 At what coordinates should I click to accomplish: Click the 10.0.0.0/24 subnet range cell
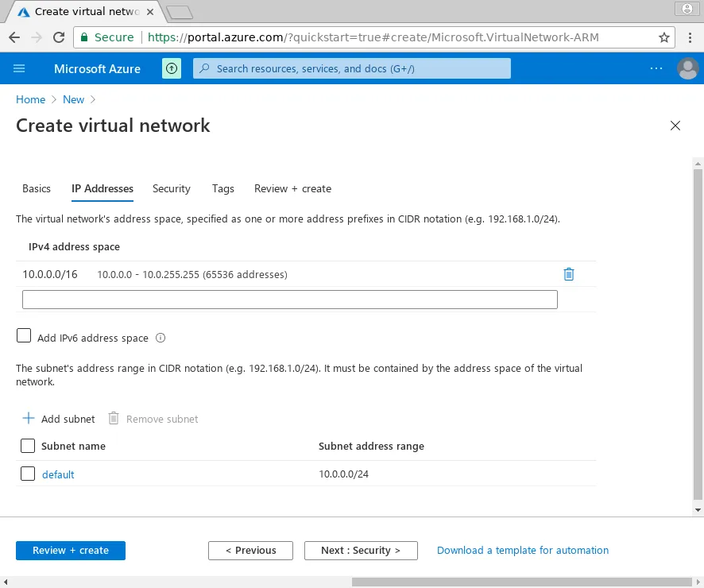(343, 474)
